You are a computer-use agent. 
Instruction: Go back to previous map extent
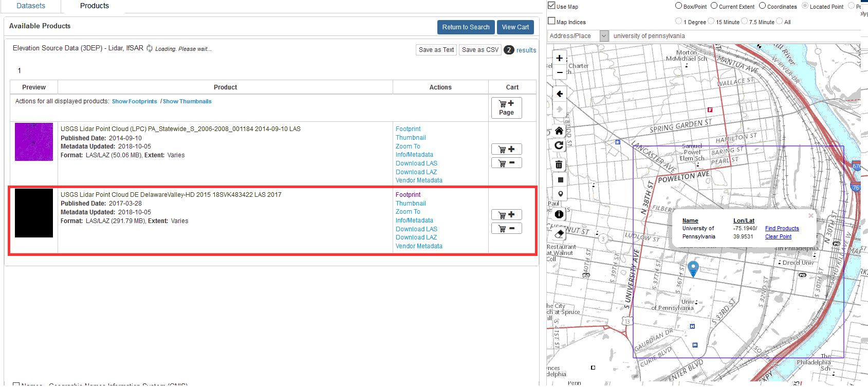pyautogui.click(x=560, y=94)
